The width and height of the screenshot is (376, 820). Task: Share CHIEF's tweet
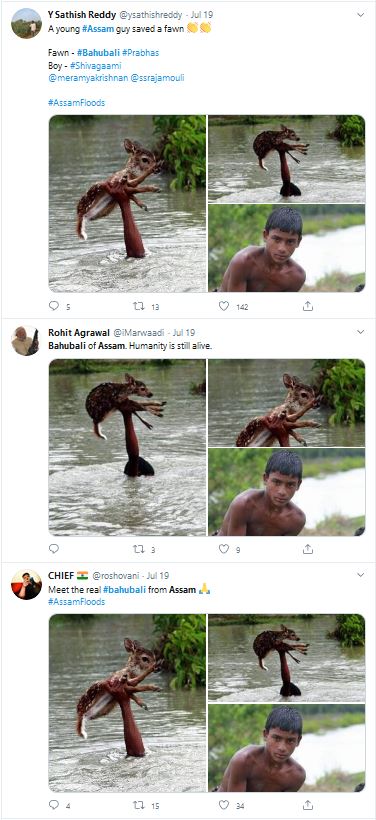coord(308,804)
